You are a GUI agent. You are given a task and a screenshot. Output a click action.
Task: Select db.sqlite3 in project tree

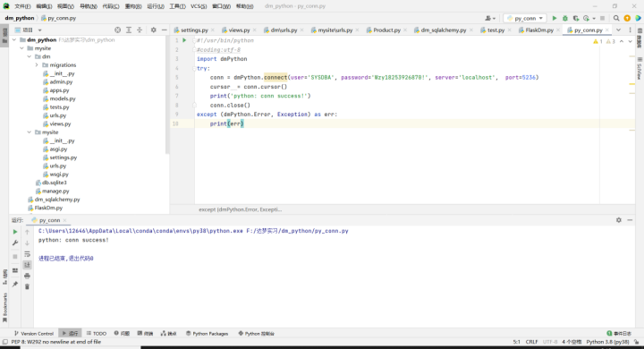(x=55, y=183)
